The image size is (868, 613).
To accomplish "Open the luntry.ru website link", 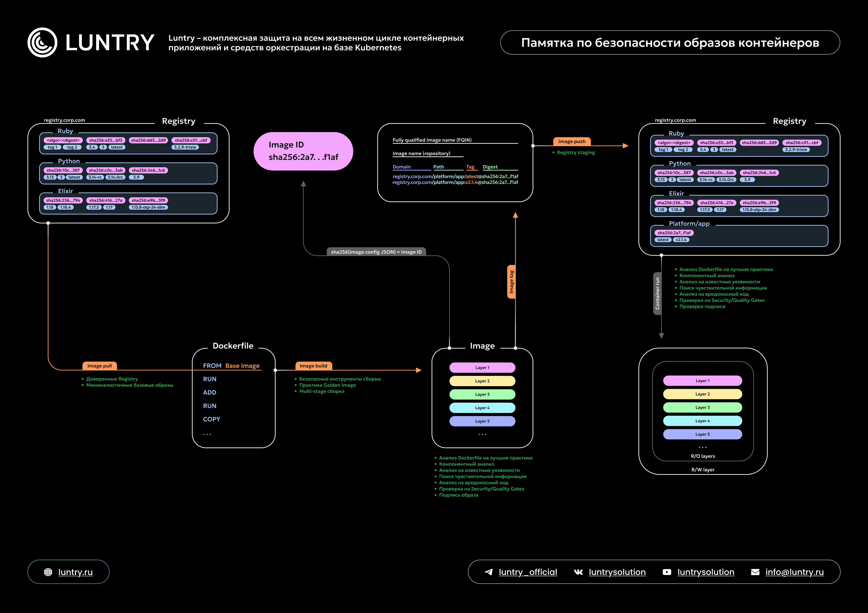I will (76, 572).
